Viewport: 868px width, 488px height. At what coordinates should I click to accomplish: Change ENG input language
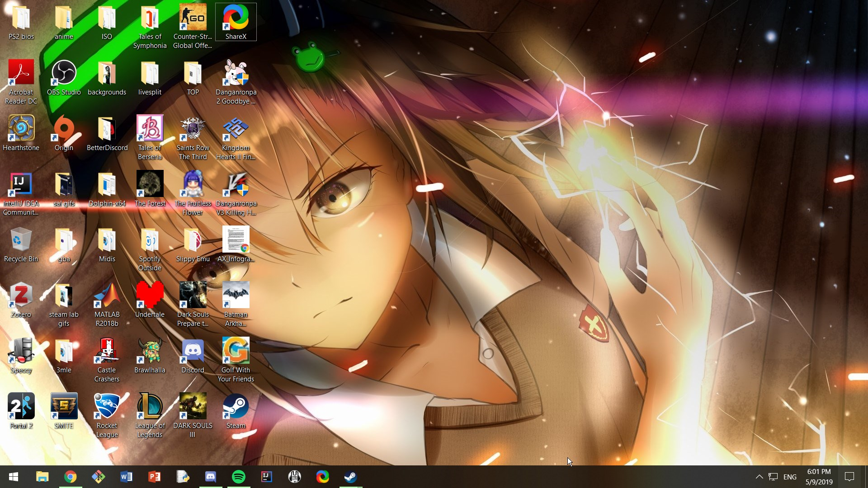pos(790,477)
